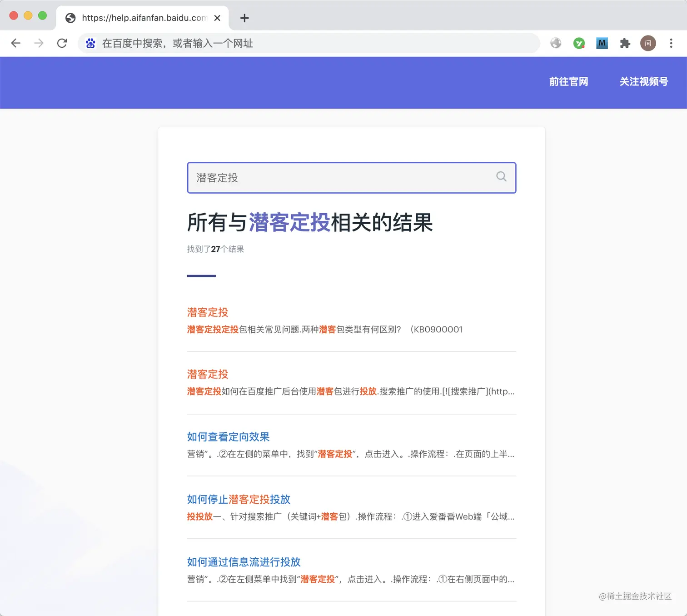Open the 如何通过信息流进行投放 result
Screen dimensions: 687x616
[244, 562]
